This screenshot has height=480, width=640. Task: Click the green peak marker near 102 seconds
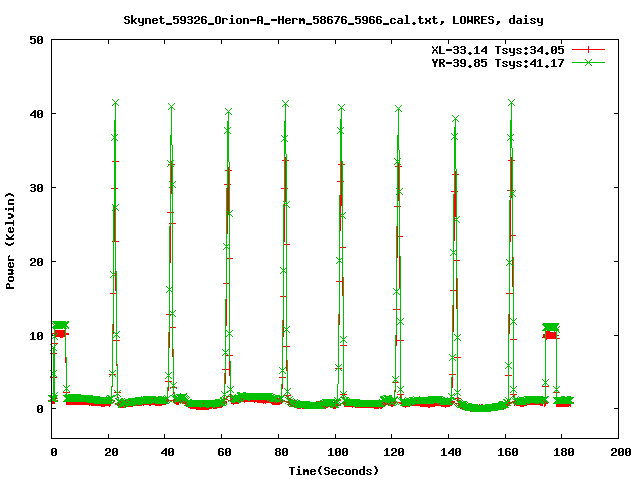(342, 107)
